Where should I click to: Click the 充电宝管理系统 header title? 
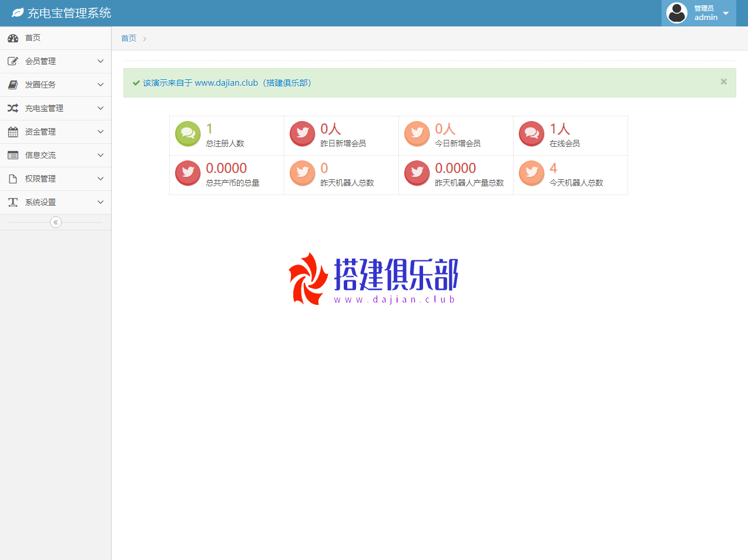[69, 13]
